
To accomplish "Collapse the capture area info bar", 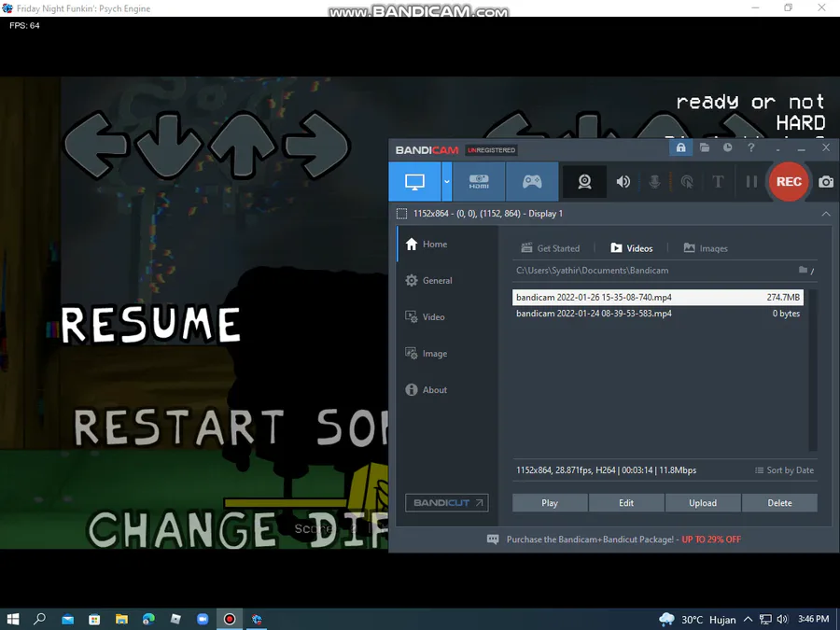I will point(826,214).
